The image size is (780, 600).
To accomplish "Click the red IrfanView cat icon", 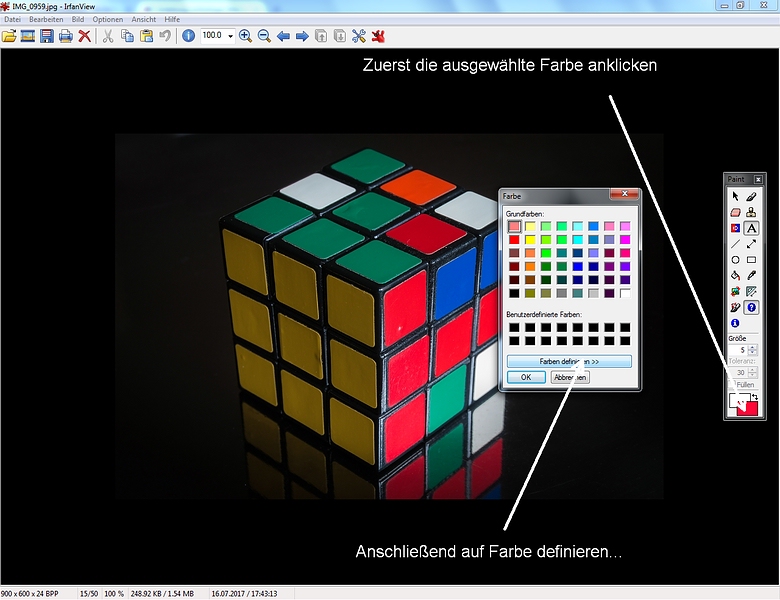I will (378, 36).
